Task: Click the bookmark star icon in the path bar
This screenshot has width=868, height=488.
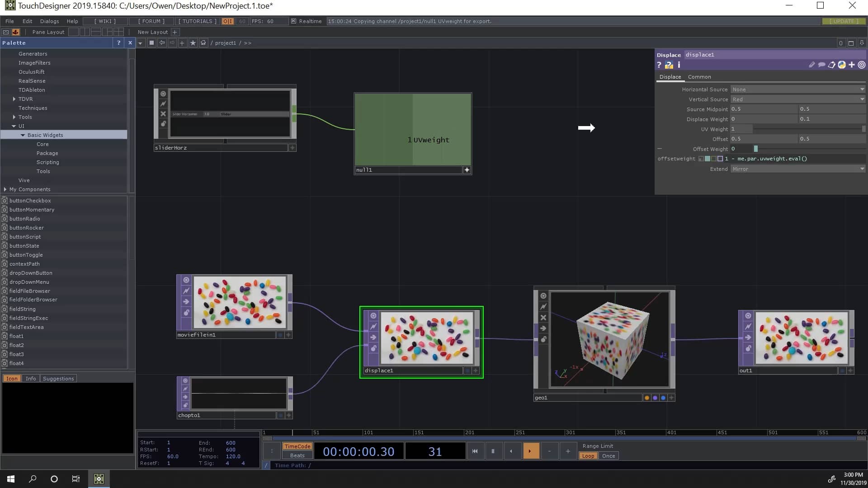Action: (x=193, y=42)
